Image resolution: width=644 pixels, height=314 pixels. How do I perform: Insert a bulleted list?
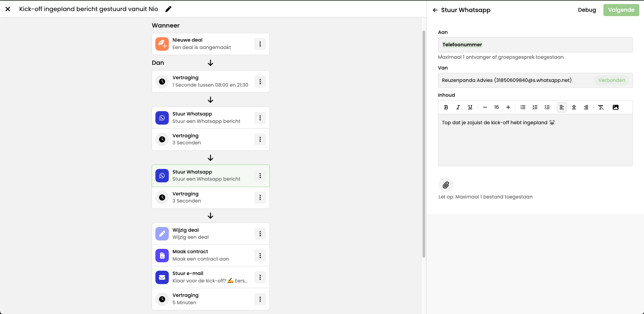[523, 107]
